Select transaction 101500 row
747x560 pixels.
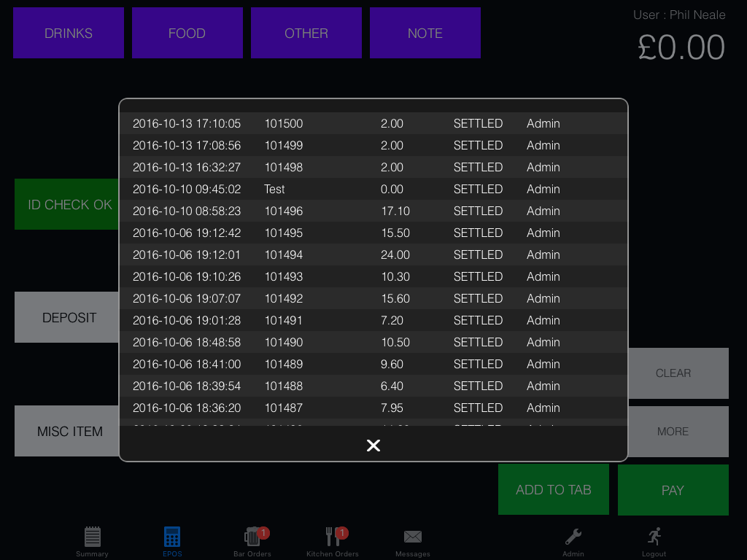click(x=373, y=124)
